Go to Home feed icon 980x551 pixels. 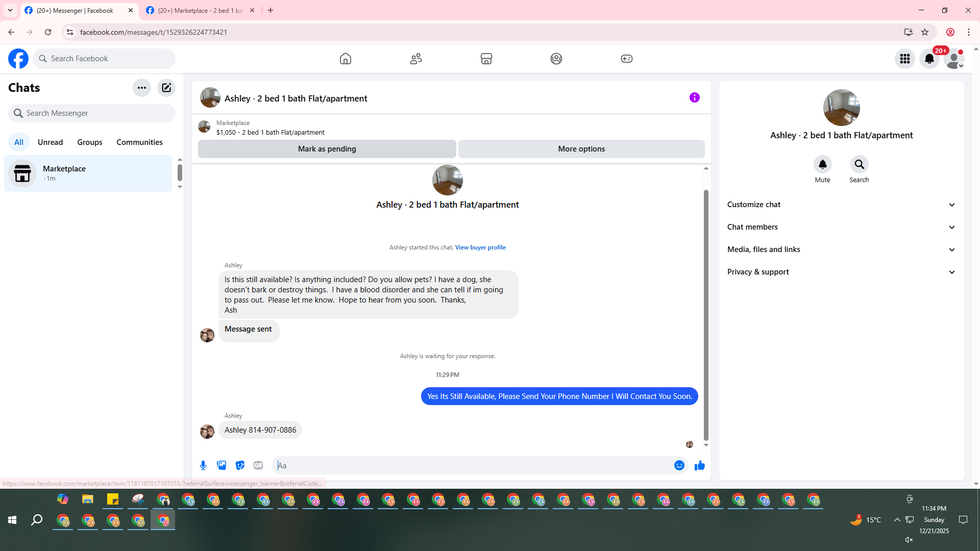346,59
